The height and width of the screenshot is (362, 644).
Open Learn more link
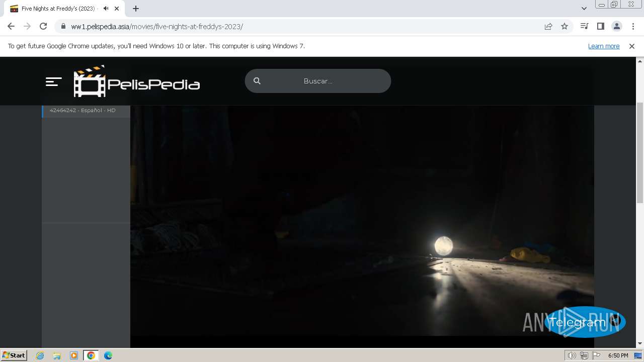point(604,46)
